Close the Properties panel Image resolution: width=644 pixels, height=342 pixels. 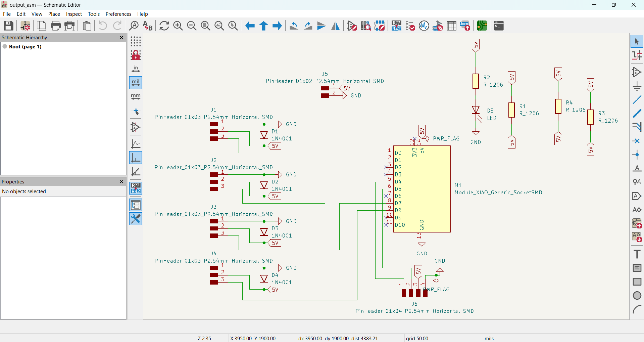pos(121,181)
